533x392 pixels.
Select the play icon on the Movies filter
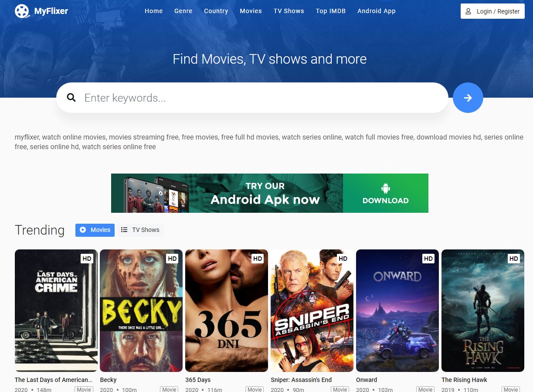pyautogui.click(x=83, y=230)
